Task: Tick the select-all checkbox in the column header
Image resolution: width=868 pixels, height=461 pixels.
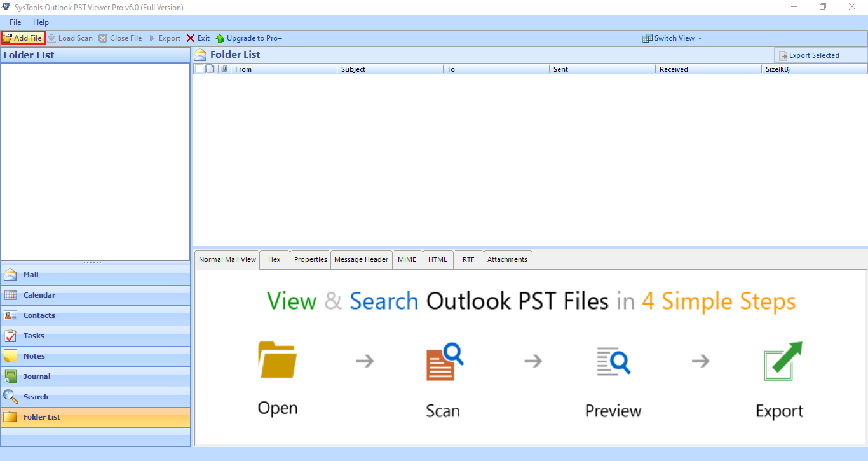Action: [x=199, y=69]
